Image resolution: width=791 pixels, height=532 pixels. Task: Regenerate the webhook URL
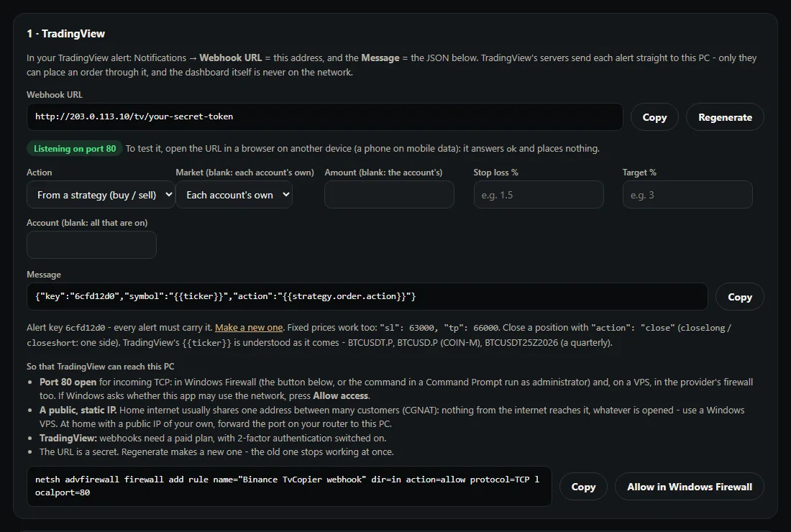[725, 117]
